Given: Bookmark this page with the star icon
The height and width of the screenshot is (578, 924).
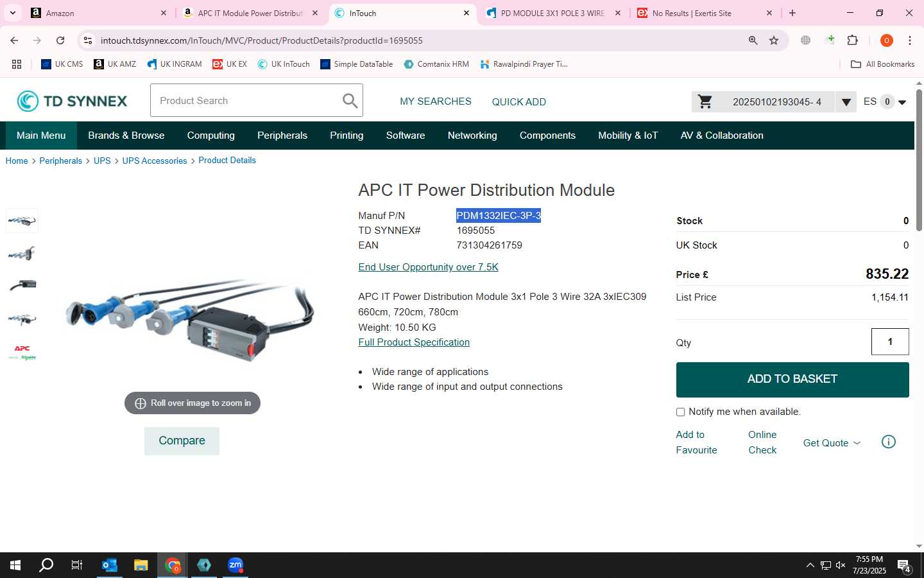Looking at the screenshot, I should (774, 40).
